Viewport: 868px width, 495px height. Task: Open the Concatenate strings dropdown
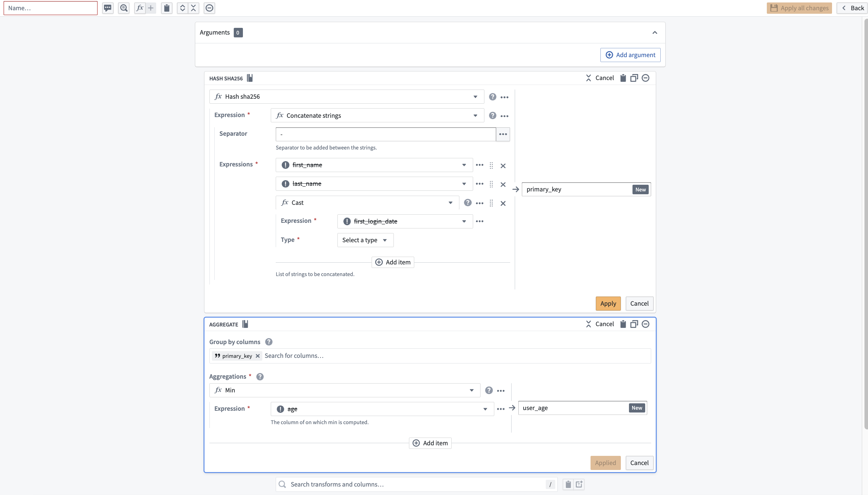click(377, 116)
